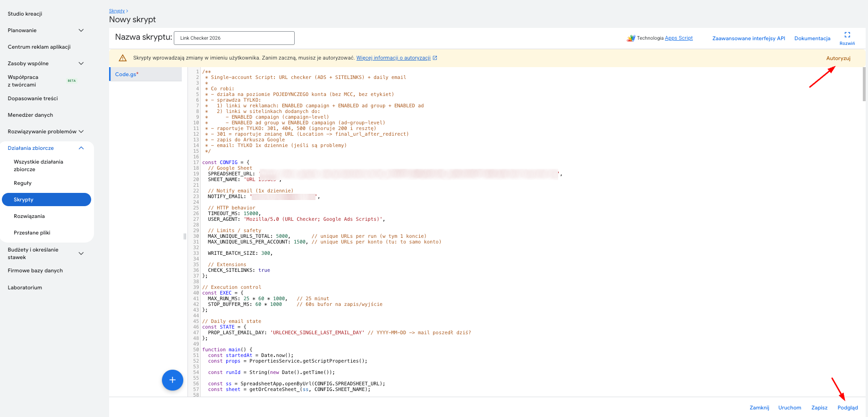Click external link icon after authorization info
The image size is (868, 417).
(435, 58)
